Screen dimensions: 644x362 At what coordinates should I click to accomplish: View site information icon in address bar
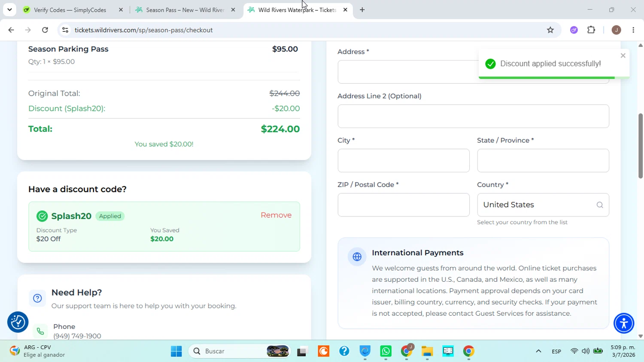point(65,30)
